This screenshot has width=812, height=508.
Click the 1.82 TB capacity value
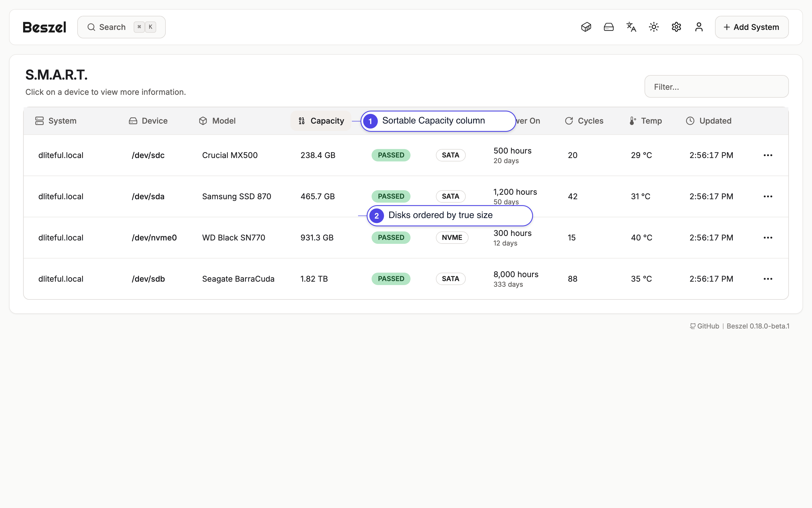coord(314,279)
